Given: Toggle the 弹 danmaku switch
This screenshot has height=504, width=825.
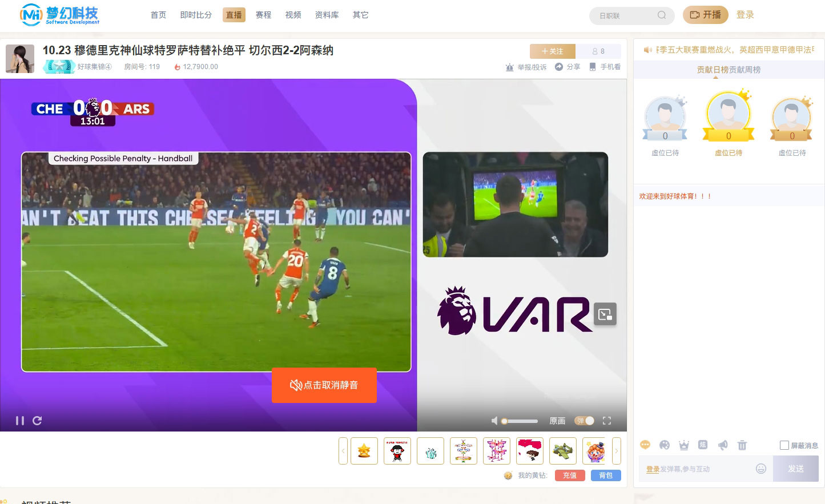Looking at the screenshot, I should (x=585, y=421).
